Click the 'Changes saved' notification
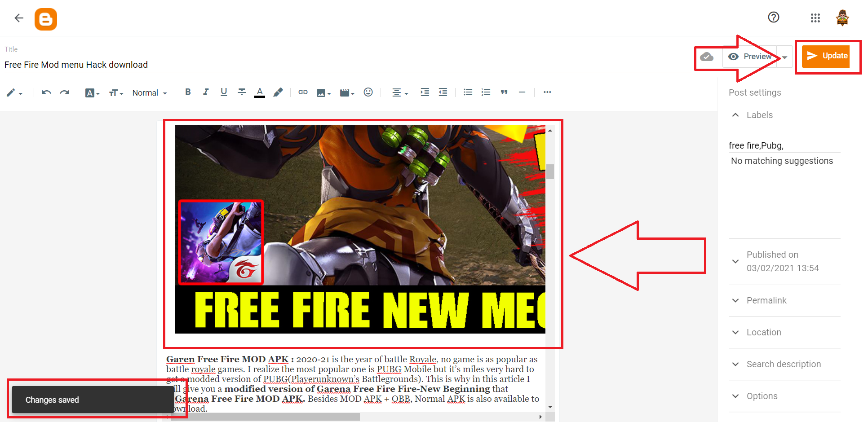 93,400
